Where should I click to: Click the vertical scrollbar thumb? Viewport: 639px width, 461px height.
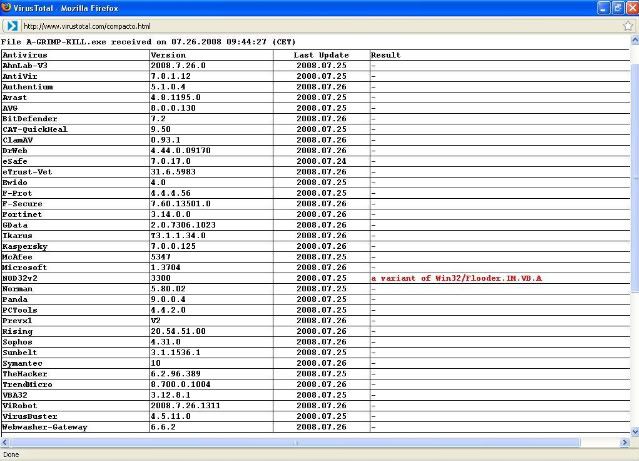coord(635,177)
